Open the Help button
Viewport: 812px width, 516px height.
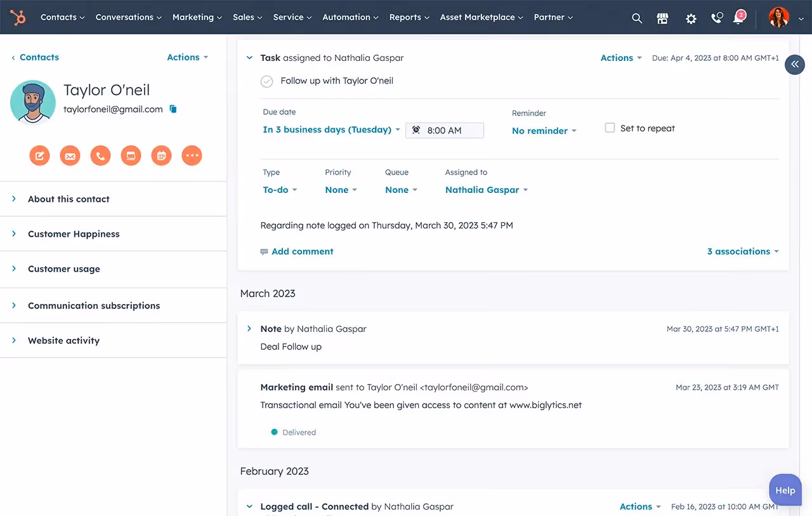(x=785, y=489)
